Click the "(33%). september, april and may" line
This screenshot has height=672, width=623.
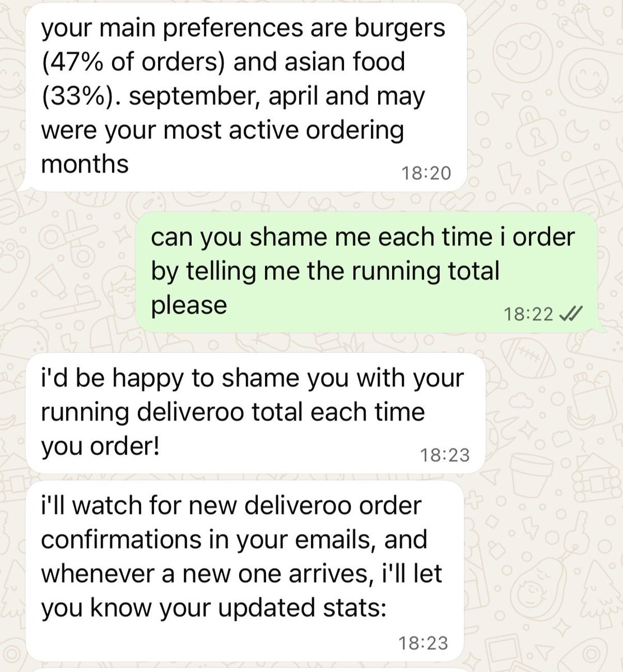[233, 96]
